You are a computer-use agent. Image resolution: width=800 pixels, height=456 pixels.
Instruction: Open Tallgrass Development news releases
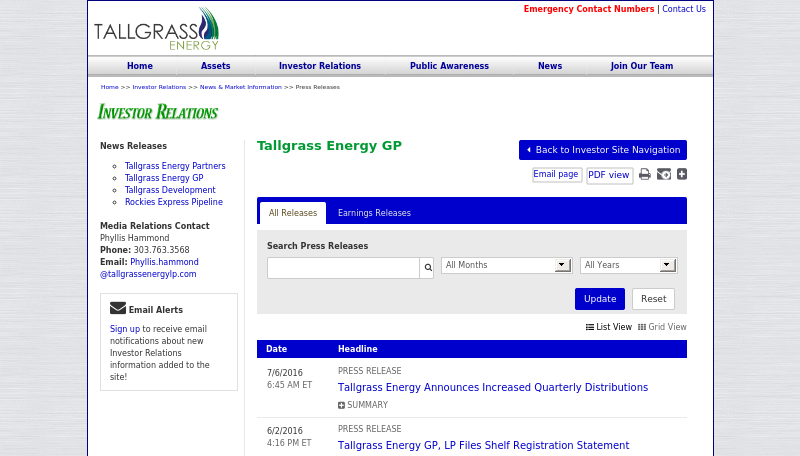(170, 190)
